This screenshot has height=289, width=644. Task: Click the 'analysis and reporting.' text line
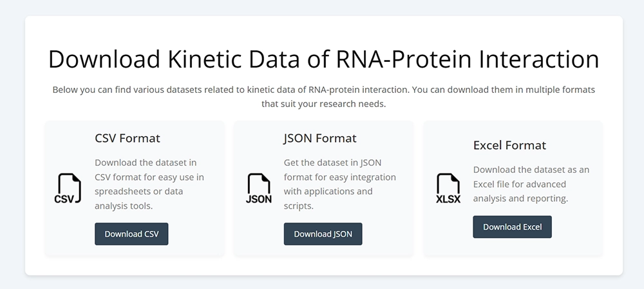pyautogui.click(x=520, y=198)
